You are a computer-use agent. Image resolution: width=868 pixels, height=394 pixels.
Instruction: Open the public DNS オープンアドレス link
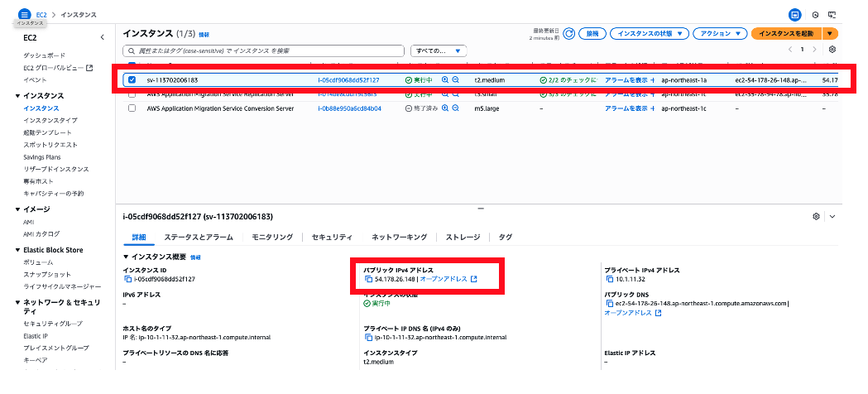click(633, 313)
